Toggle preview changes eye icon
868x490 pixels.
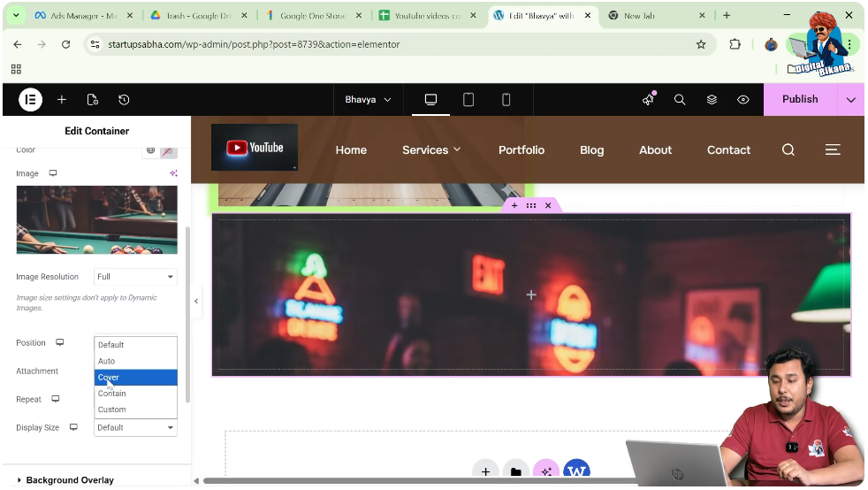(x=743, y=100)
